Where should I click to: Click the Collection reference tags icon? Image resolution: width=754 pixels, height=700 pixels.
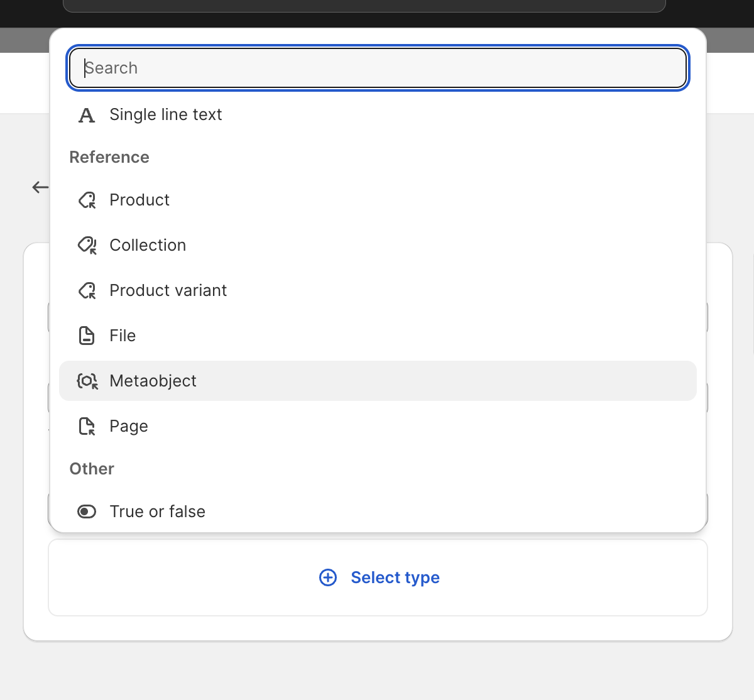(87, 246)
